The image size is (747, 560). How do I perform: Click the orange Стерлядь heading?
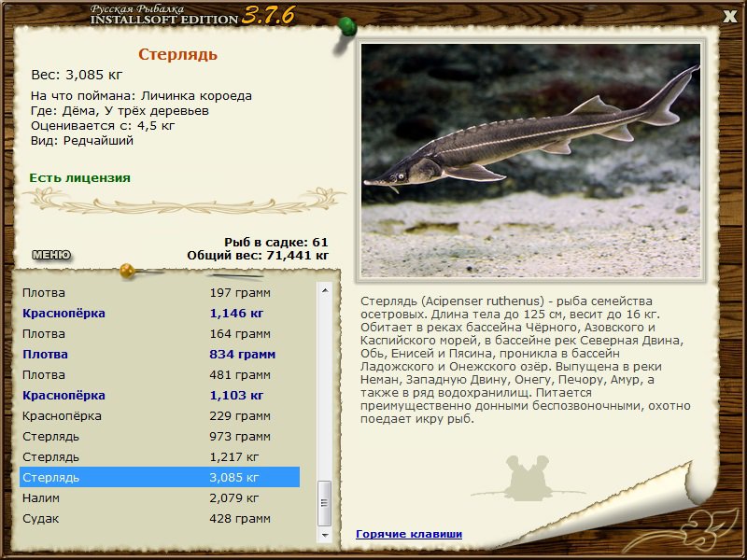177,54
